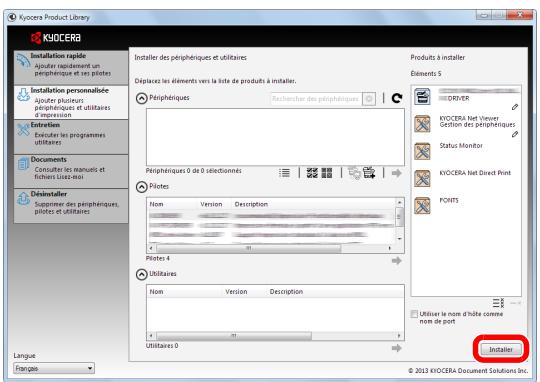
Task: Edit KYOCERA Net Viewer with its pencil icon
Action: [515, 134]
